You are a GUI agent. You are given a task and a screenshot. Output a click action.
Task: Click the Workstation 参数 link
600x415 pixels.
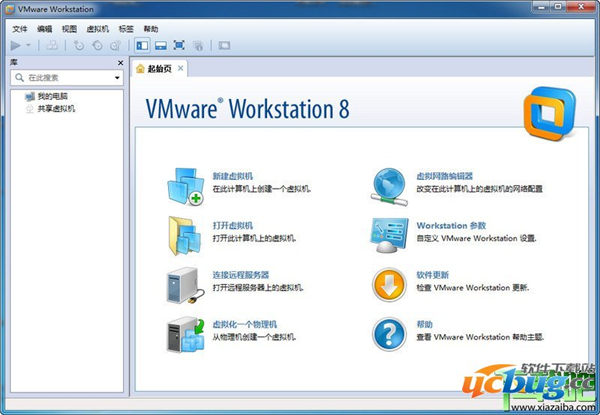coord(451,226)
